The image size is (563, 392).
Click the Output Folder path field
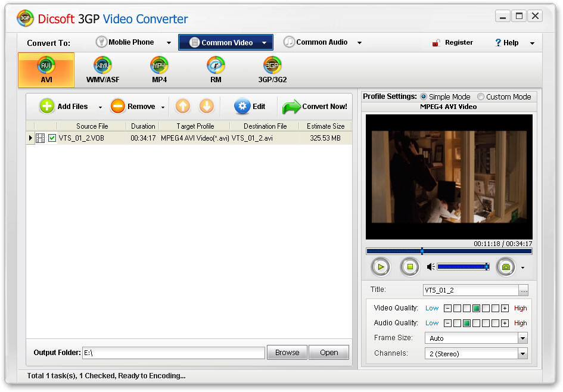tap(174, 353)
